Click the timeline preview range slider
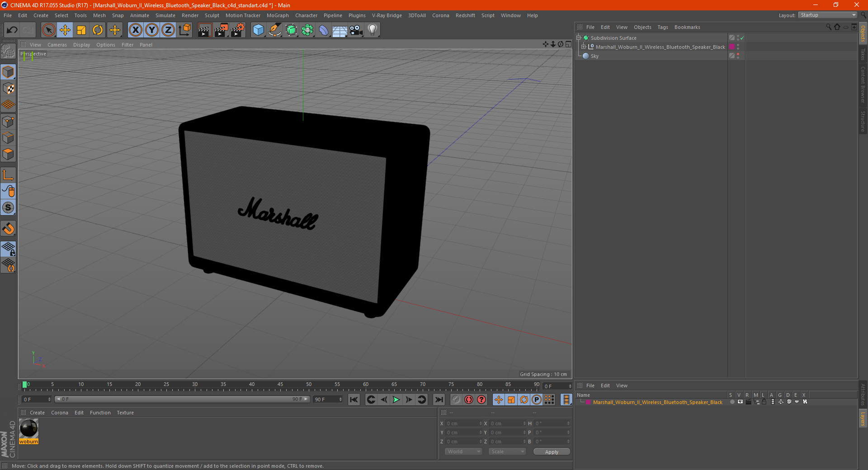The image size is (868, 470). (x=182, y=399)
